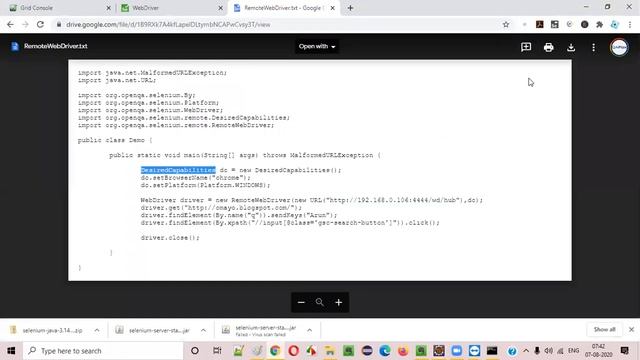The height and width of the screenshot is (360, 640).
Task: Open Command Prompt from the taskbar
Action: (492, 351)
